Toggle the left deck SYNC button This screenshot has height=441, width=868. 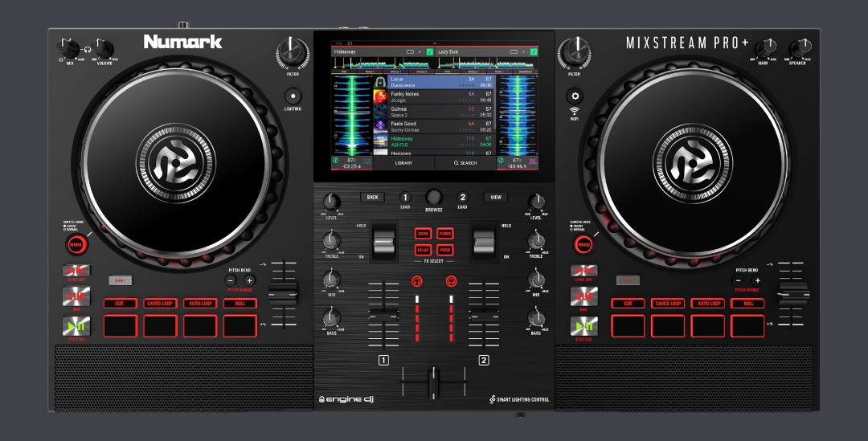[76, 271]
